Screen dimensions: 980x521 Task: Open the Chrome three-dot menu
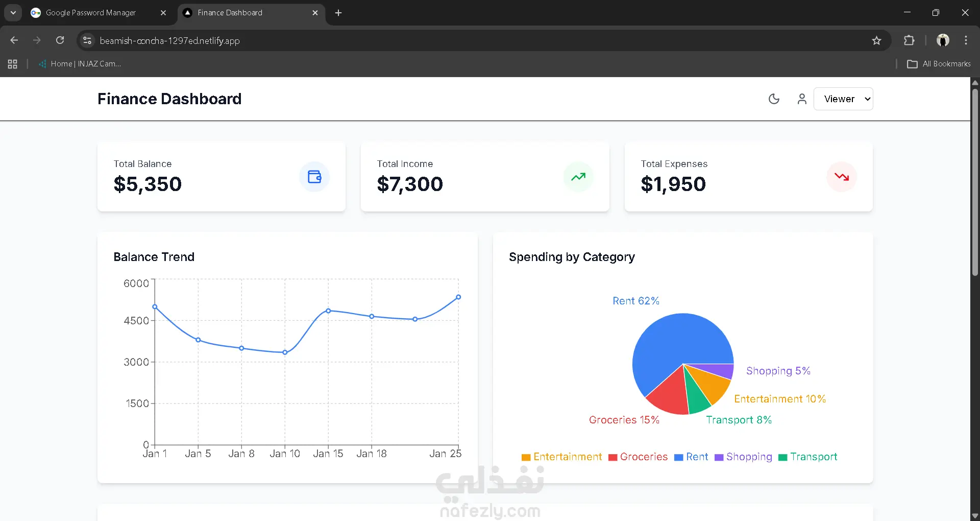[x=966, y=40]
